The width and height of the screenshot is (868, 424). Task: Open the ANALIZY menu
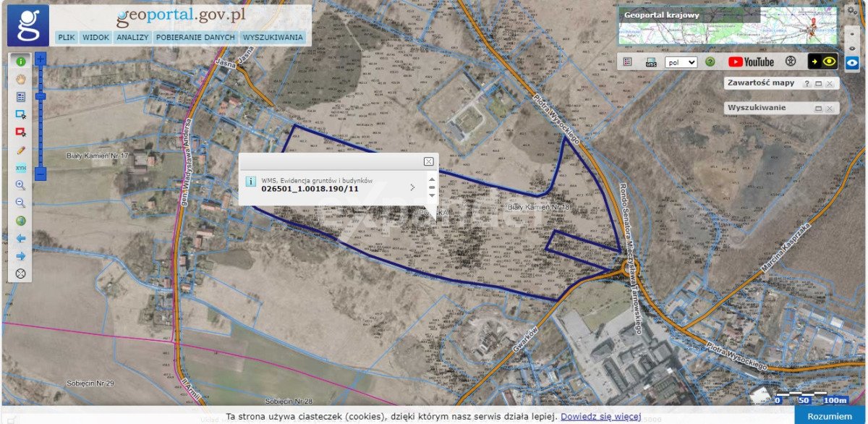click(x=132, y=37)
